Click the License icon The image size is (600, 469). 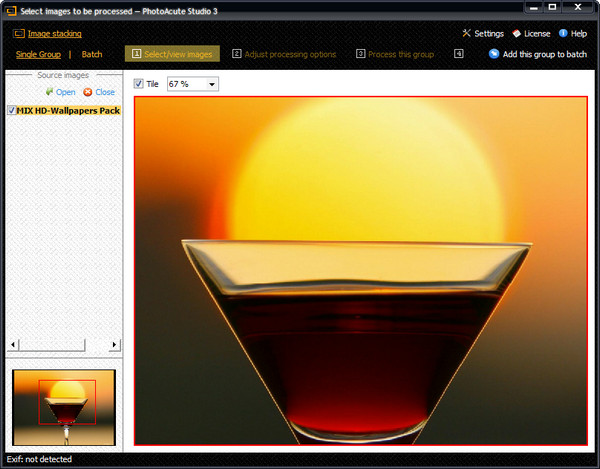(x=516, y=34)
